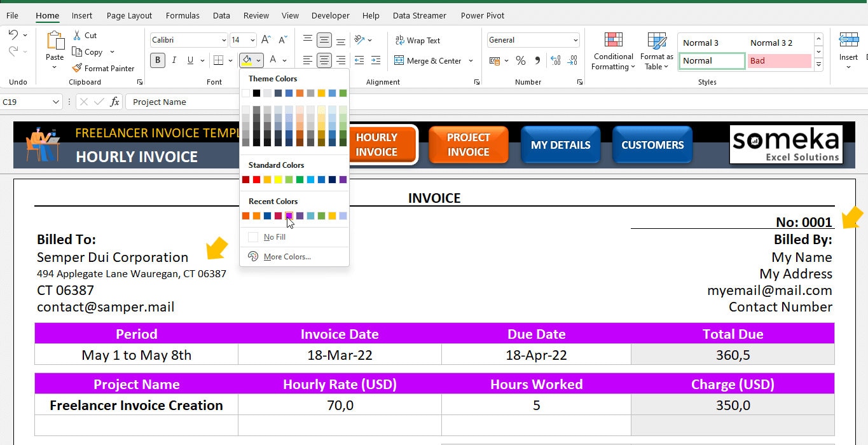Apply Comma Style format
868x445 pixels.
[x=537, y=61]
